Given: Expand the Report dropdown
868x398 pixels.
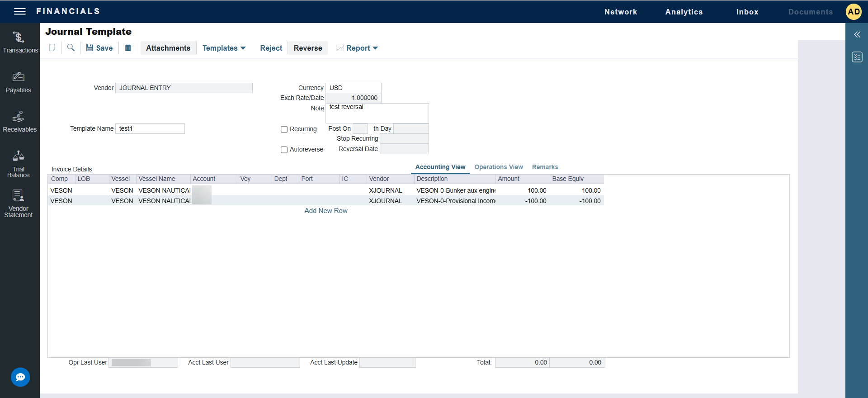Looking at the screenshot, I should pos(357,48).
